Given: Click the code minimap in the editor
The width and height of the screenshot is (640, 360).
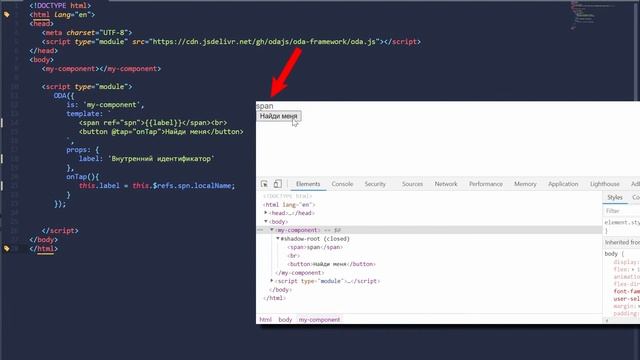Looking at the screenshot, I should [592, 16].
